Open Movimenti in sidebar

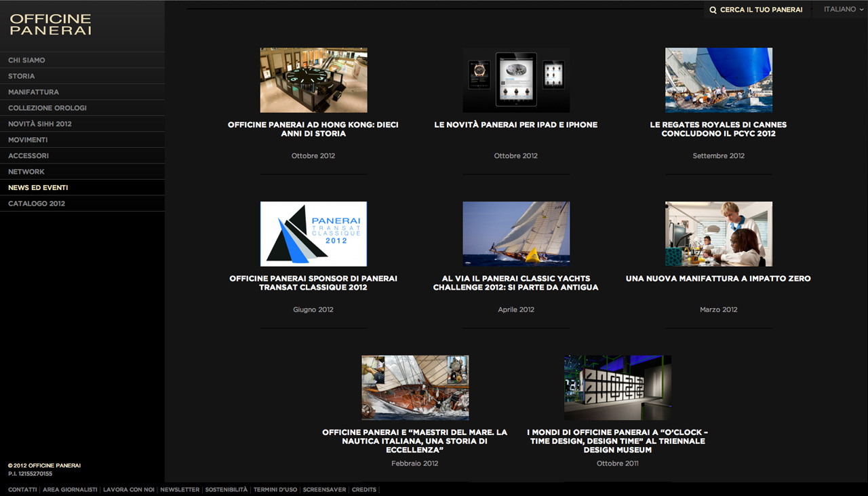pyautogui.click(x=82, y=140)
